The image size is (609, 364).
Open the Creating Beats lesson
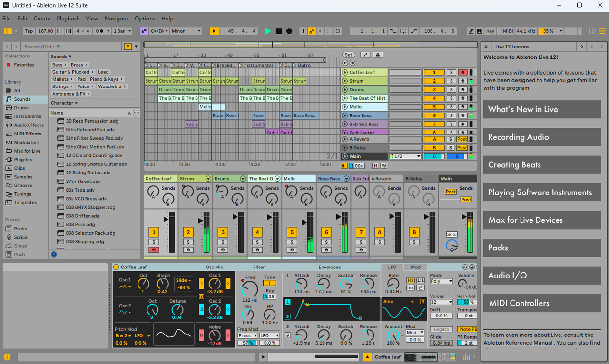click(x=542, y=165)
